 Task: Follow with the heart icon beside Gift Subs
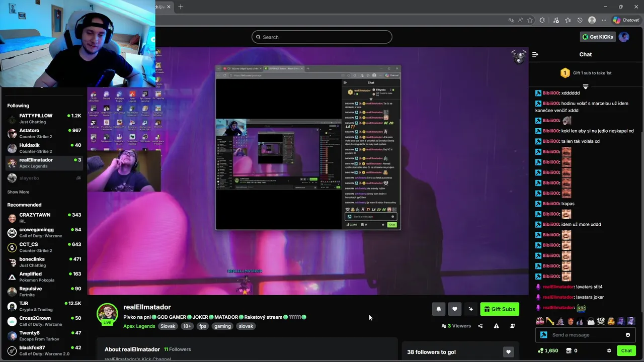(x=455, y=309)
